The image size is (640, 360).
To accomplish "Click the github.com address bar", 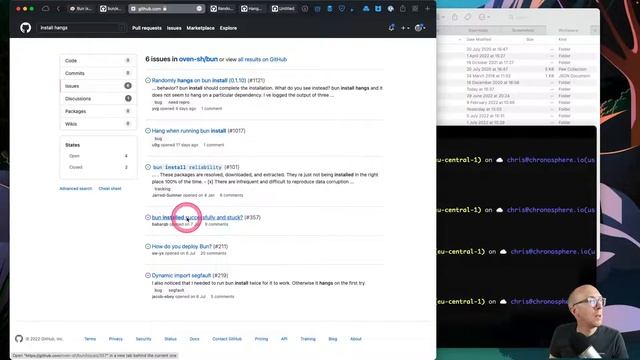I will pyautogui.click(x=166, y=9).
